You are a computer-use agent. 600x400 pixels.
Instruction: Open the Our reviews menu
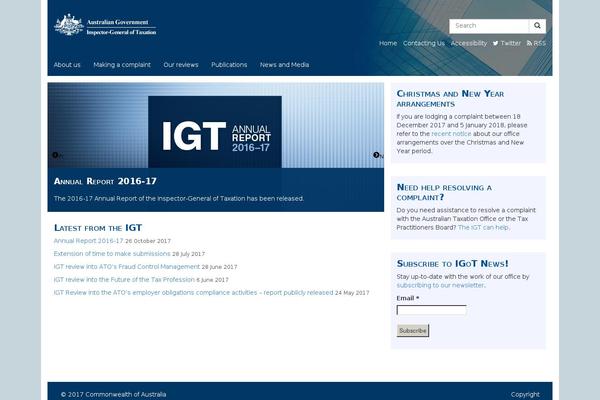coord(181,65)
